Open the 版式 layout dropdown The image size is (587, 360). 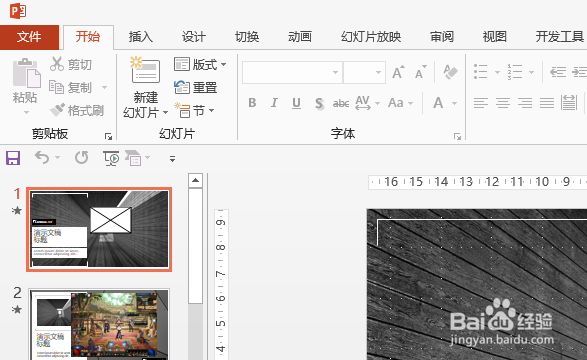tap(200, 64)
